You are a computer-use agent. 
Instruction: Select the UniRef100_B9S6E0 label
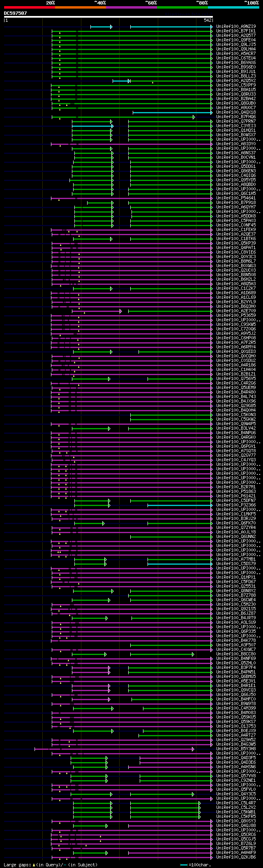click(236, 67)
